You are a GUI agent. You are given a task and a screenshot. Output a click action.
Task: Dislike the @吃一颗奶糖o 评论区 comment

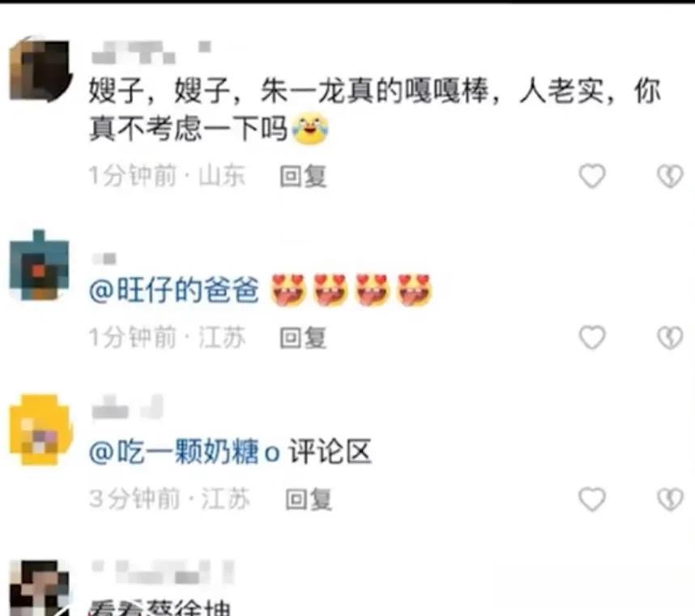670,499
